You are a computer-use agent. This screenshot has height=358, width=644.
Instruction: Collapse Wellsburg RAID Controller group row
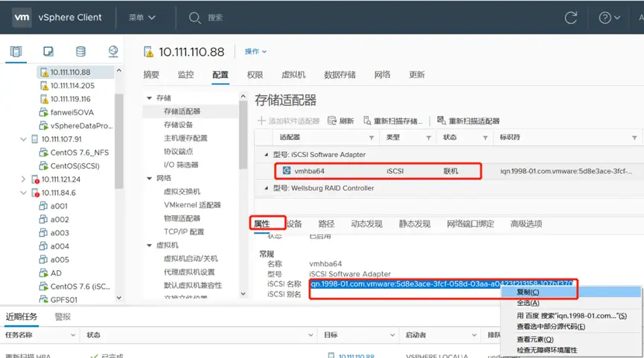pos(266,188)
